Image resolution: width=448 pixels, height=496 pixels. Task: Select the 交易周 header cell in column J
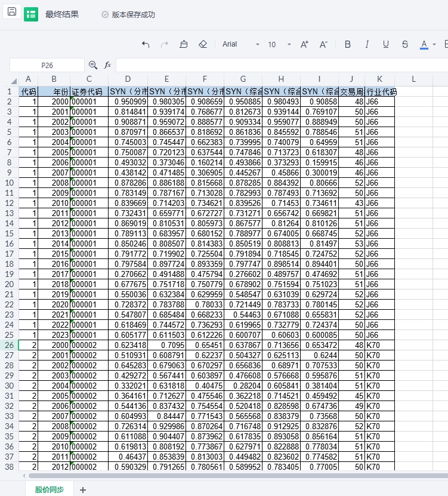pyautogui.click(x=351, y=92)
